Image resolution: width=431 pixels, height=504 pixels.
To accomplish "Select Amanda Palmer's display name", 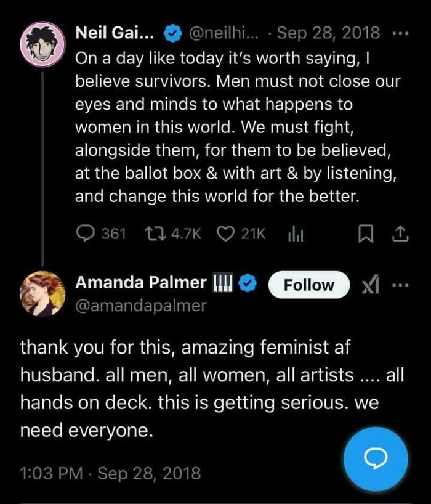I will (143, 282).
